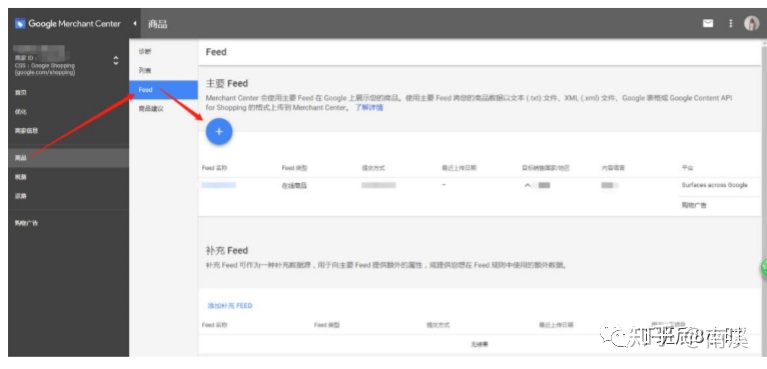Click the 了解详情 learn more link
Image resolution: width=767 pixels, height=369 pixels.
[369, 107]
